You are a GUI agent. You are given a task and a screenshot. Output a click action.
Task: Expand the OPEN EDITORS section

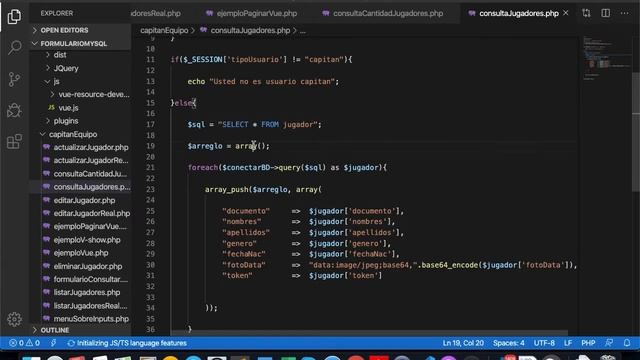[x=64, y=30]
